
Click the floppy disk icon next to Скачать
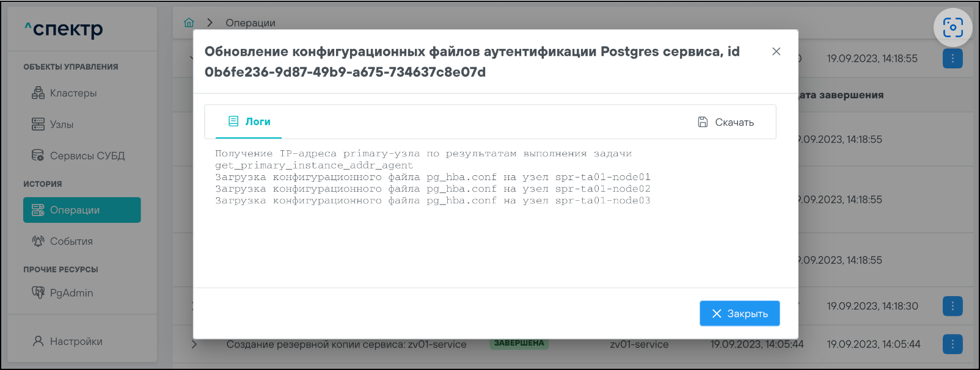coord(703,122)
